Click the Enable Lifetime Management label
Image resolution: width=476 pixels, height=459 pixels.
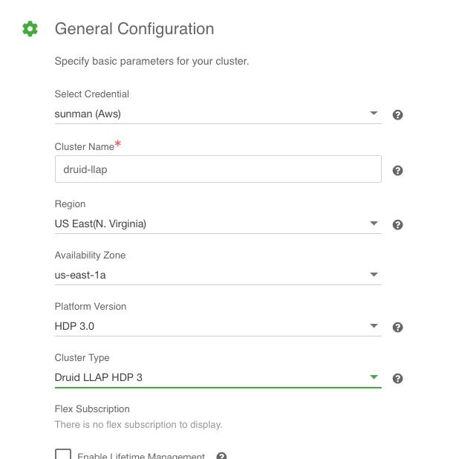tap(141, 456)
